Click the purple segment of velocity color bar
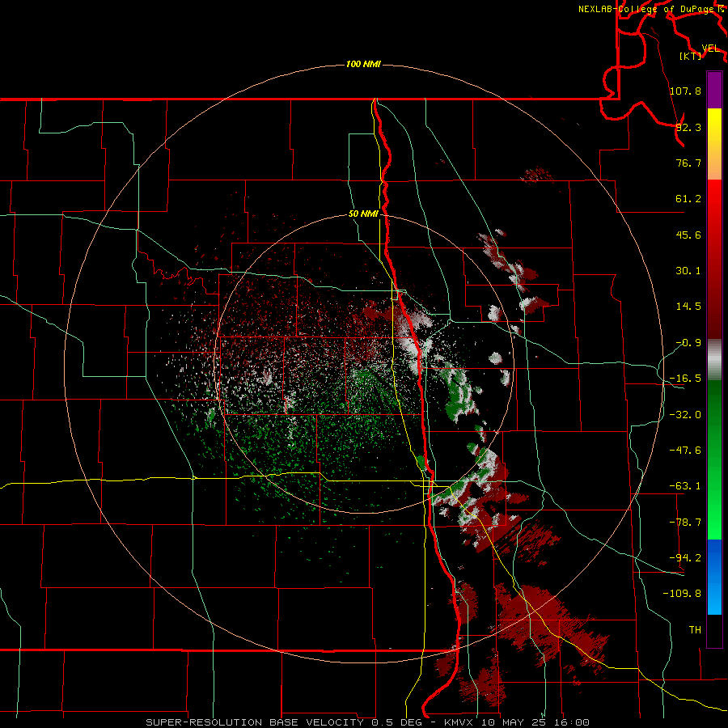Viewport: 728px width, 728px height. click(714, 90)
